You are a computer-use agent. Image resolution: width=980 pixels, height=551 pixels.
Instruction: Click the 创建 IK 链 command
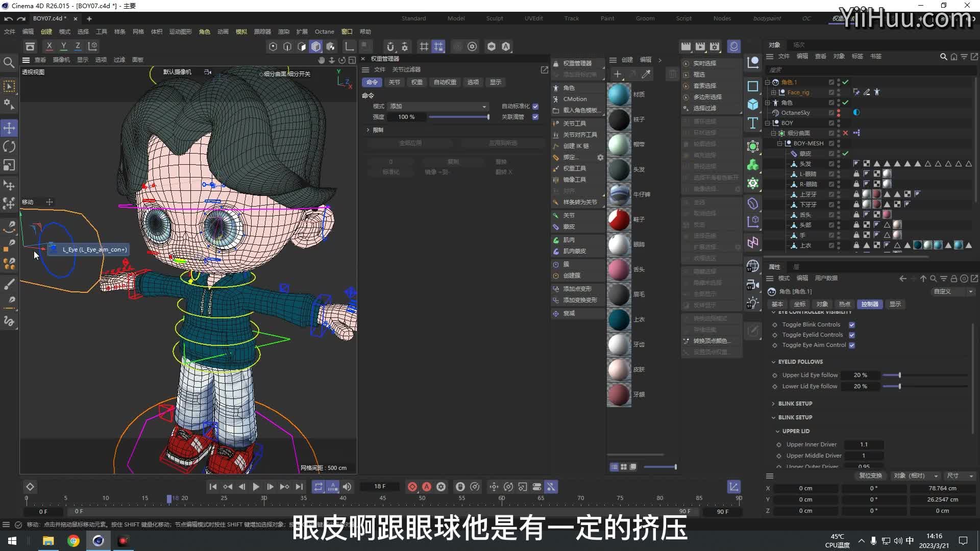pyautogui.click(x=576, y=146)
